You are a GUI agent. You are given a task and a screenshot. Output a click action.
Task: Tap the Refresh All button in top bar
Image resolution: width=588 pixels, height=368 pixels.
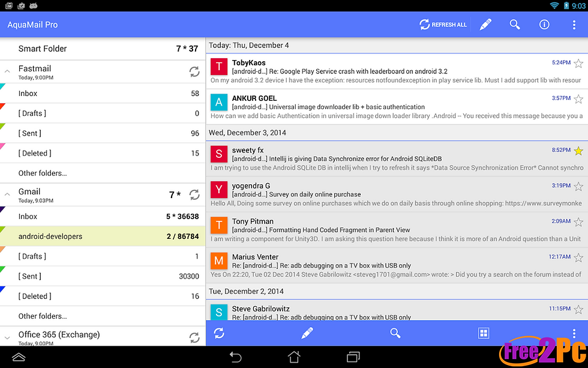coord(443,25)
